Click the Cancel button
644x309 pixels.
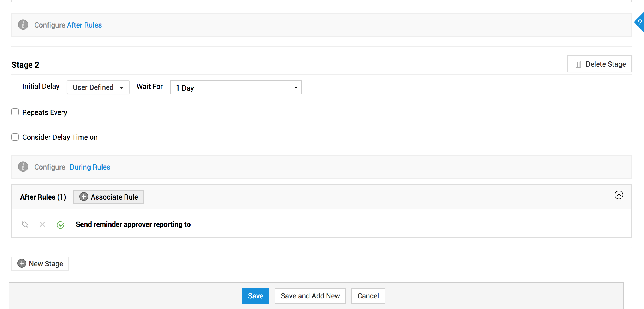[368, 296]
